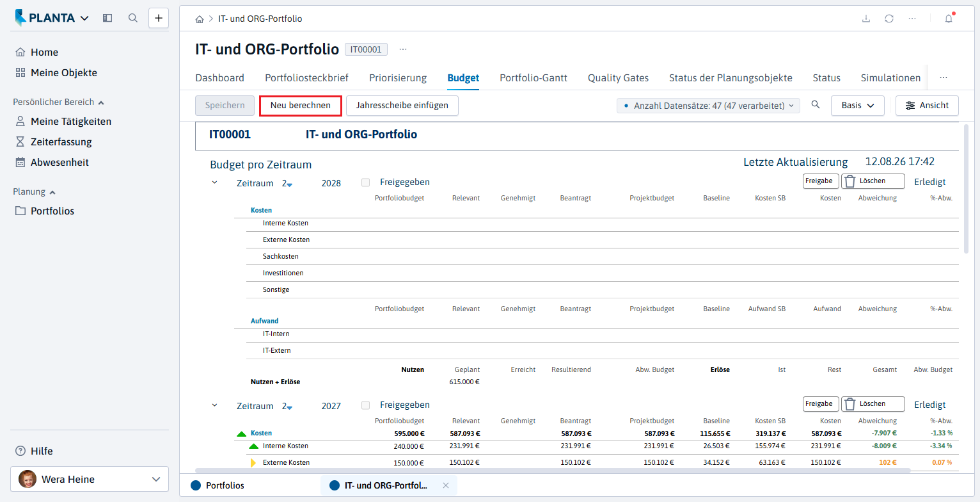
Task: Toggle Freigegeben checkbox for 2027
Action: [366, 405]
